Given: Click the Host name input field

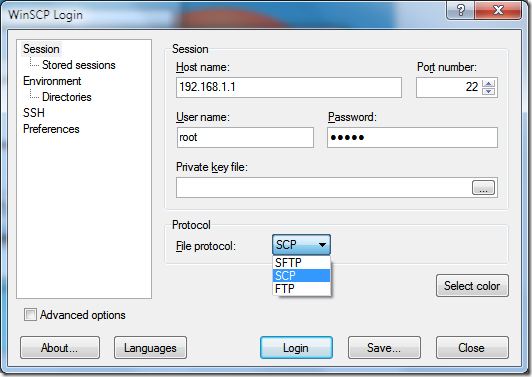Looking at the screenshot, I should (289, 87).
